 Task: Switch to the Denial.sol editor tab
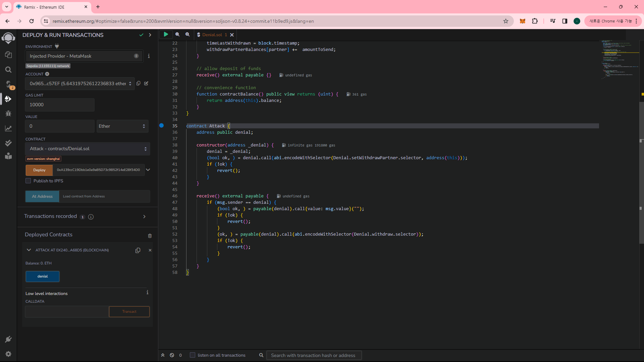pos(212,35)
